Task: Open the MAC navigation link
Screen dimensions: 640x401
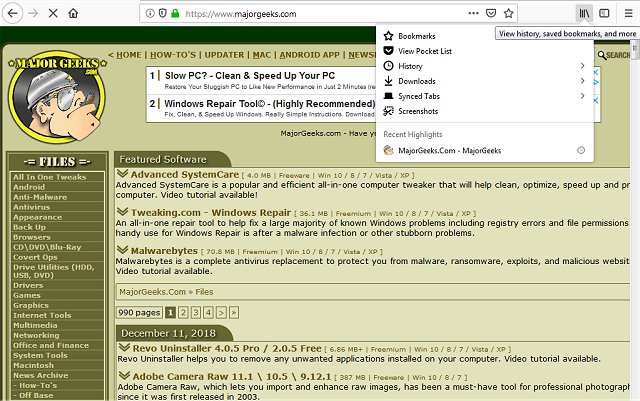Action: (x=262, y=55)
